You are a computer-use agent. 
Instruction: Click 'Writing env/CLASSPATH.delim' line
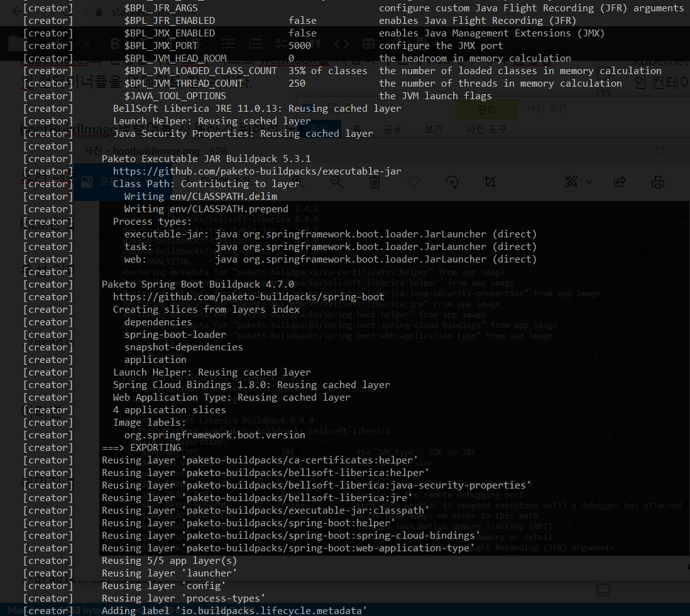200,197
